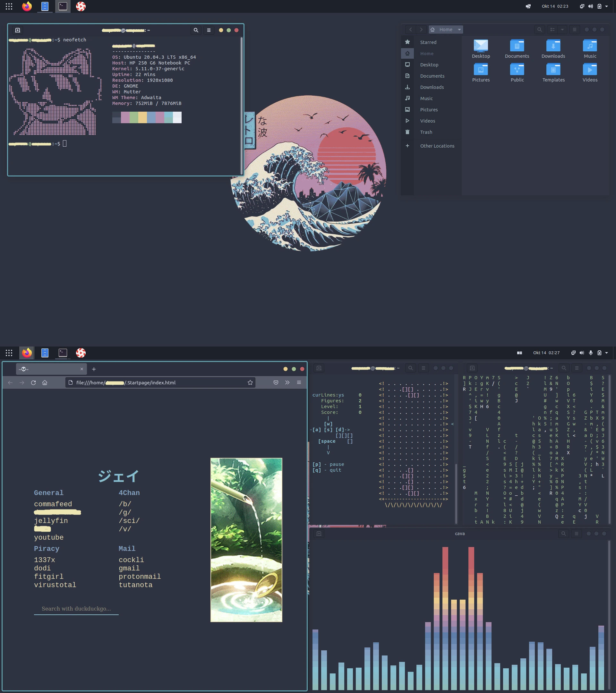Click the green block in neofetch color palette
This screenshot has height=693, width=616.
click(x=134, y=117)
